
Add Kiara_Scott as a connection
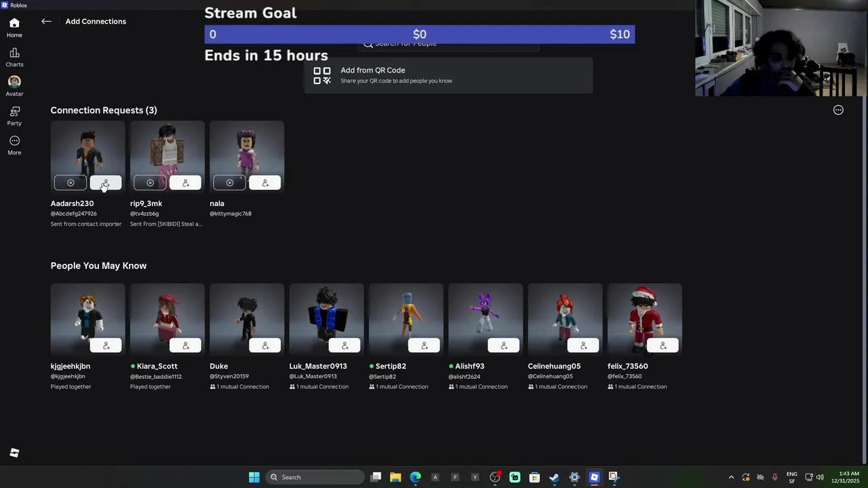[185, 346]
